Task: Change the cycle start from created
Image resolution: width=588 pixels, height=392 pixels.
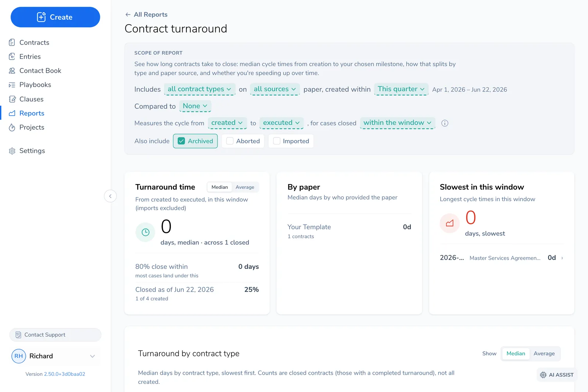Action: click(x=227, y=123)
